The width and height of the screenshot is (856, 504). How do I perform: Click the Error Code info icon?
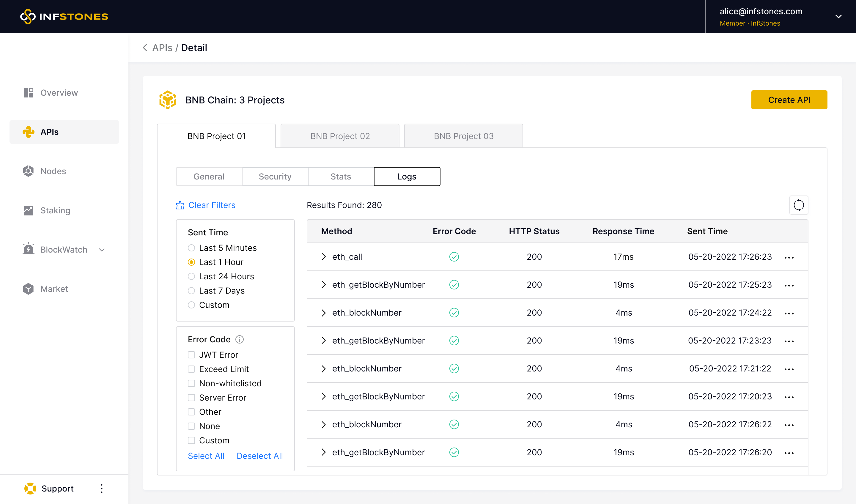[240, 339]
